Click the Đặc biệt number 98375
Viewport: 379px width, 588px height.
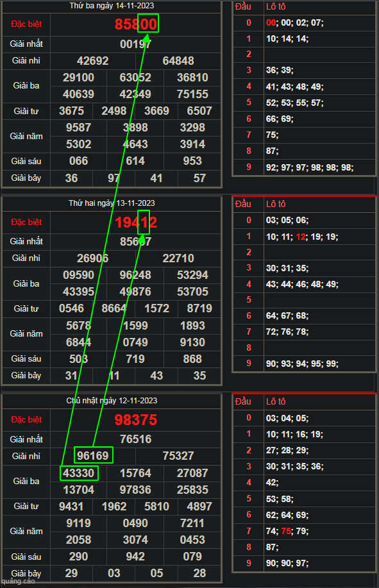[x=136, y=420]
